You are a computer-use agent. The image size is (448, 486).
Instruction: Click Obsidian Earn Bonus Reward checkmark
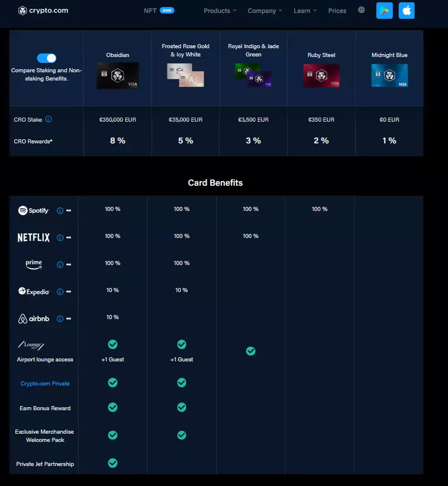click(113, 407)
